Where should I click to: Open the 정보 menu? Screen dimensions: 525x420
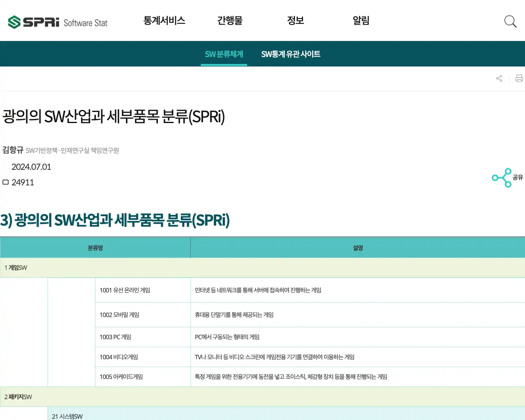pos(295,21)
